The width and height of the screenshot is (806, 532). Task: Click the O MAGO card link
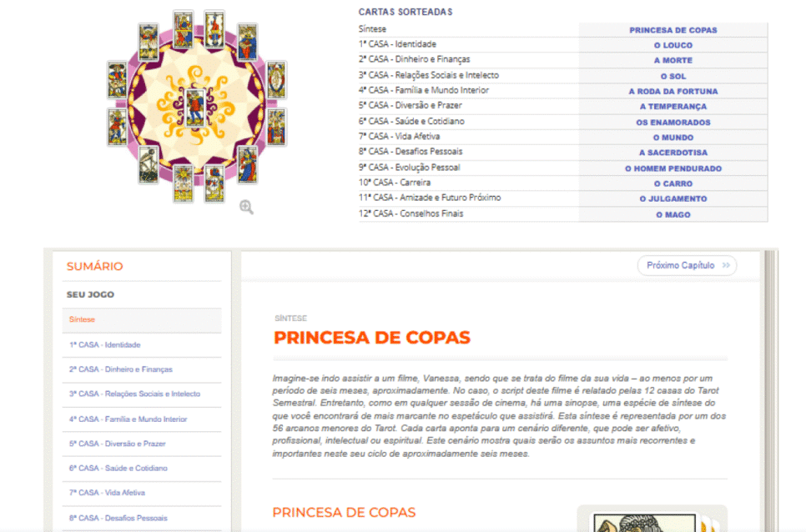(x=673, y=214)
